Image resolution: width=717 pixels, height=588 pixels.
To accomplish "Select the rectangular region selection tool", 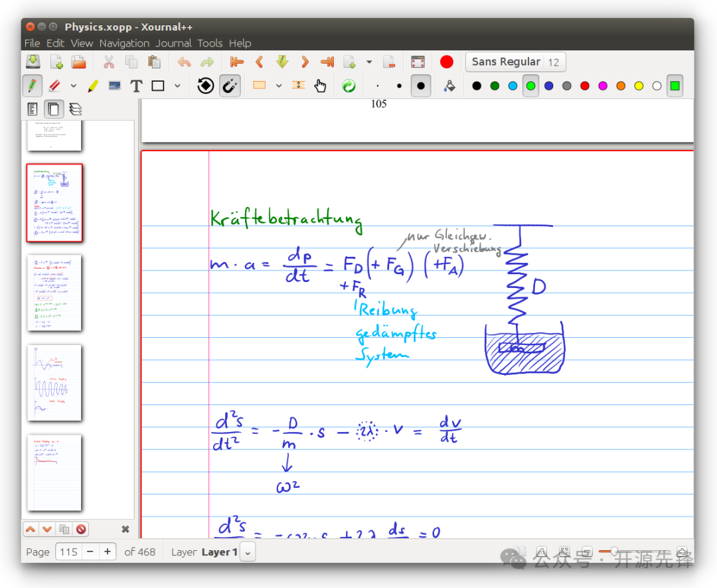I will tap(260, 86).
